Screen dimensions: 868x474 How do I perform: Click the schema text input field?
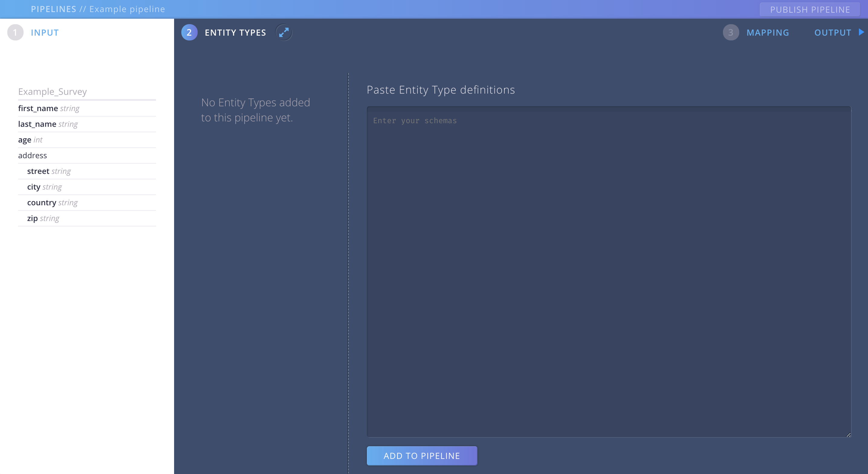click(x=609, y=271)
